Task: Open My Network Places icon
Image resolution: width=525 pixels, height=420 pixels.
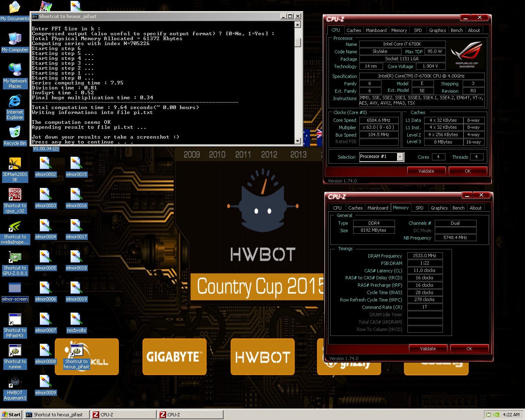Action: point(15,76)
